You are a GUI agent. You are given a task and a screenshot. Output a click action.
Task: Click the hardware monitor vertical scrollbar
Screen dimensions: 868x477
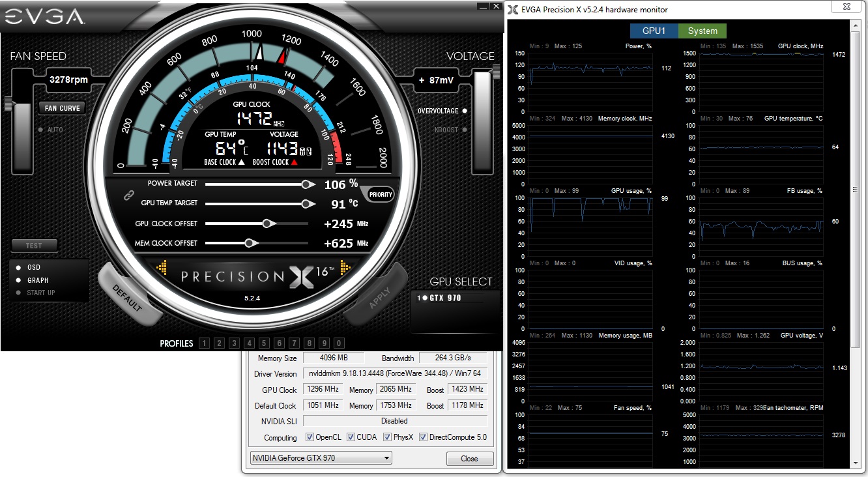point(856,190)
